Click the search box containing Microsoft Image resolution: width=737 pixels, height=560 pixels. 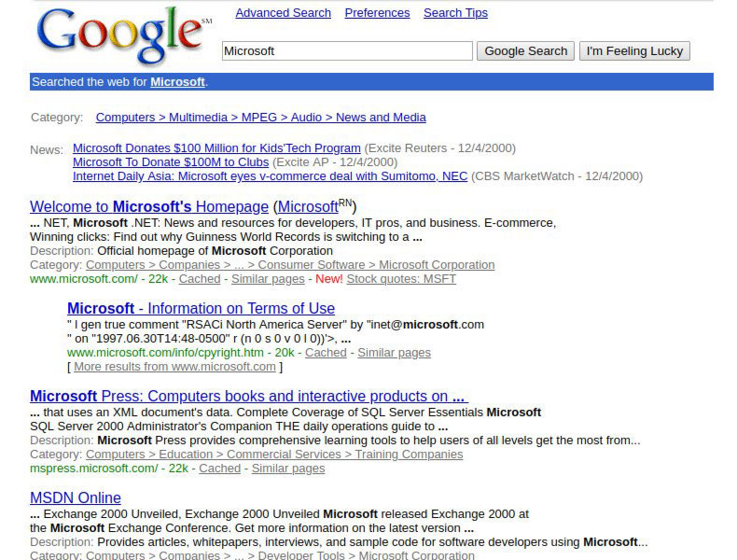[x=347, y=50]
